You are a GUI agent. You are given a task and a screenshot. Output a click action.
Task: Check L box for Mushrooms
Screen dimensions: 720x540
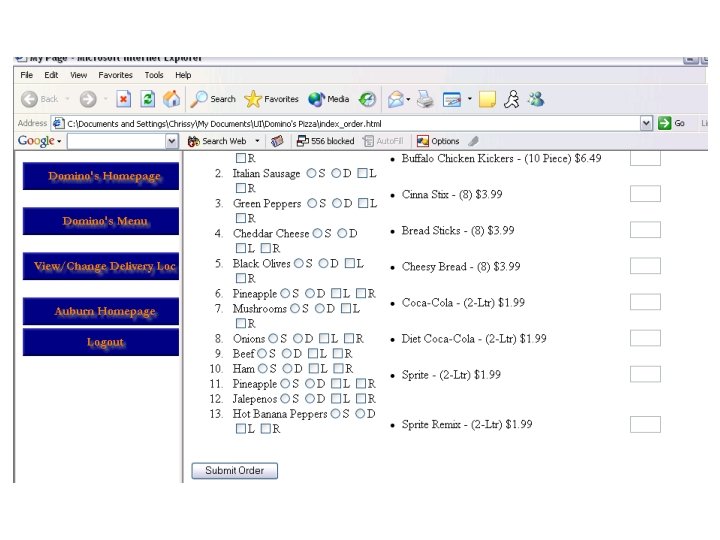pos(346,309)
